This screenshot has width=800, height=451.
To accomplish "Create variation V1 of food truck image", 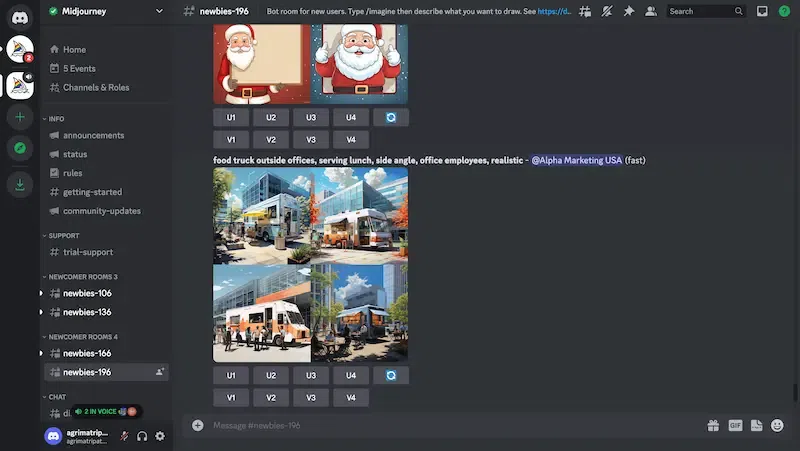I will [231, 398].
